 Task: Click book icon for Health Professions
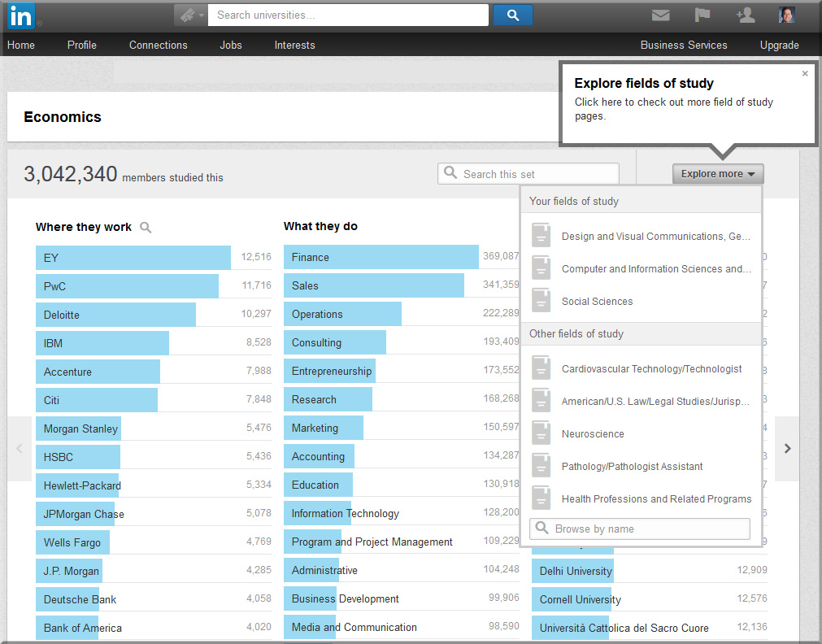[541, 498]
